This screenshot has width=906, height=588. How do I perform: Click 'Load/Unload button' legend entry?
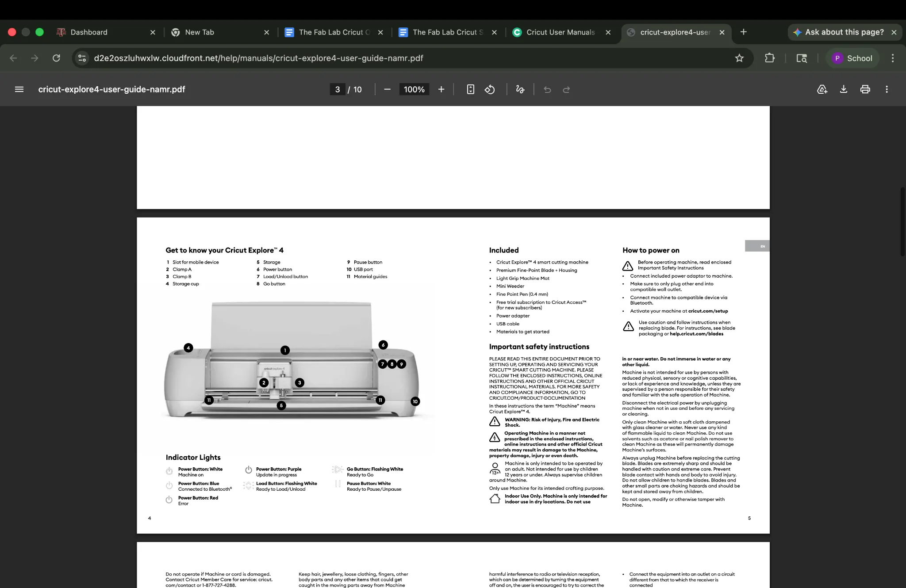point(285,277)
